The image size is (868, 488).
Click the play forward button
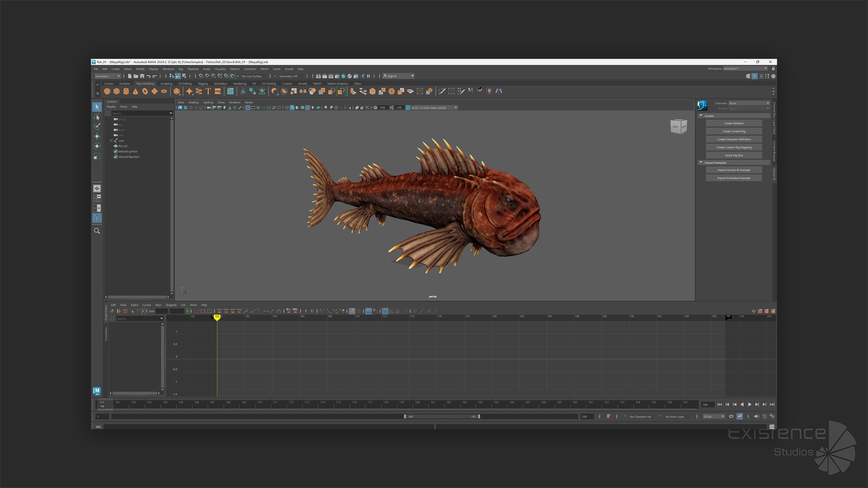pyautogui.click(x=750, y=404)
